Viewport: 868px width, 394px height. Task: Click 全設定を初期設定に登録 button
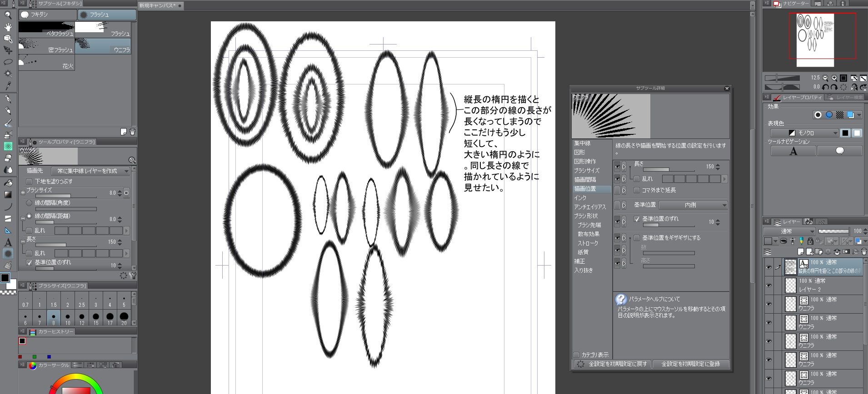(x=691, y=364)
